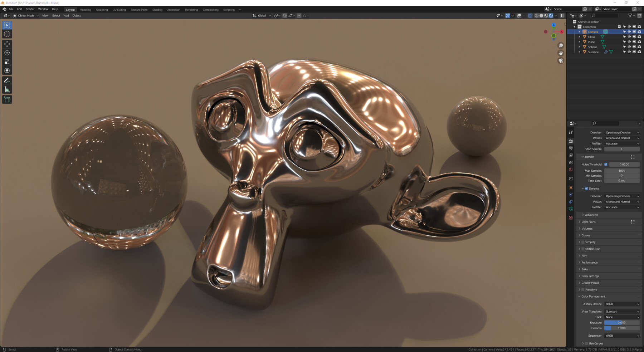Screen dimensions: 644x352
Task: Switch to the Shading workspace tab
Action: coord(157,10)
